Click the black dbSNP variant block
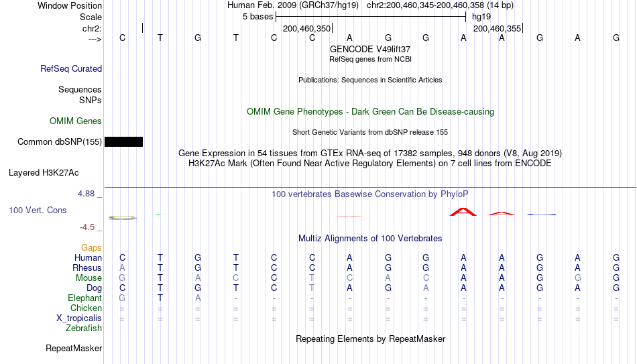Screen dimensions: 637x364 pyautogui.click(x=123, y=142)
